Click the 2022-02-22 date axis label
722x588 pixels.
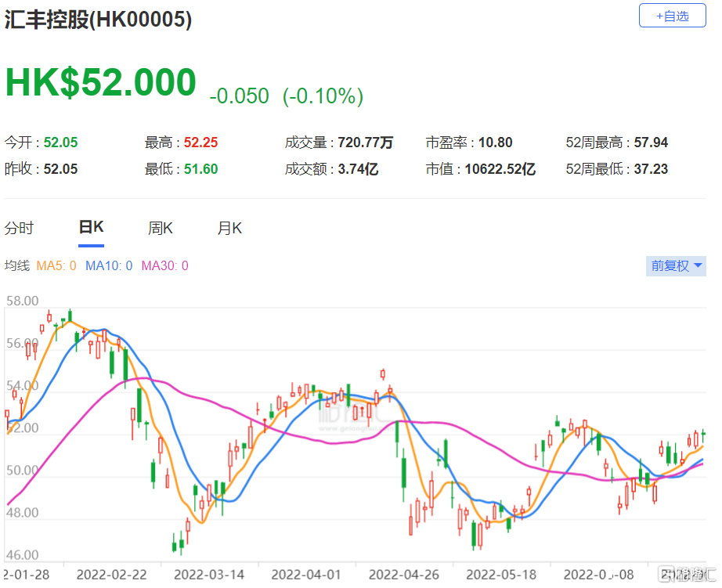[111, 575]
